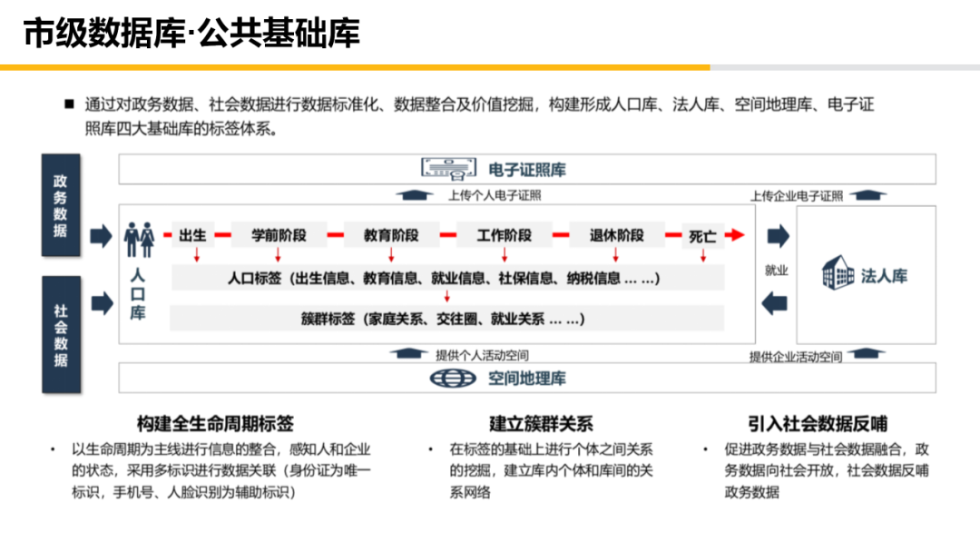Click the small red arrow below 出生
This screenshot has width=980, height=552.
[197, 254]
